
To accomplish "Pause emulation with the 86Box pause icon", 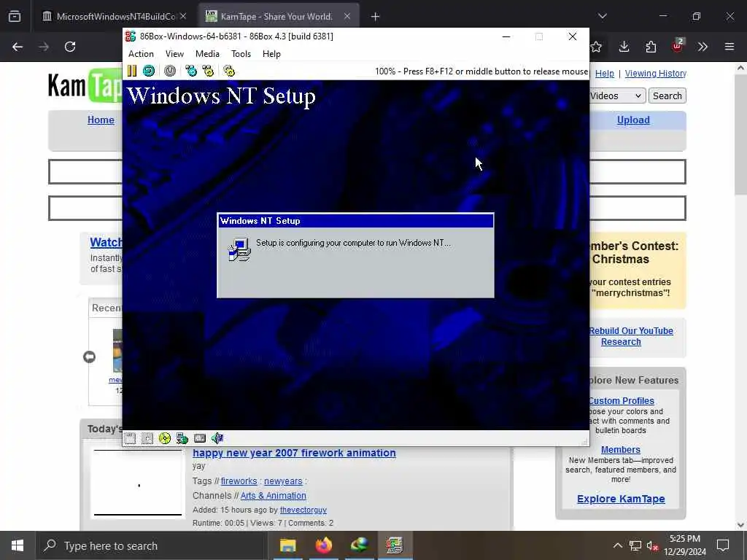I will pos(132,71).
